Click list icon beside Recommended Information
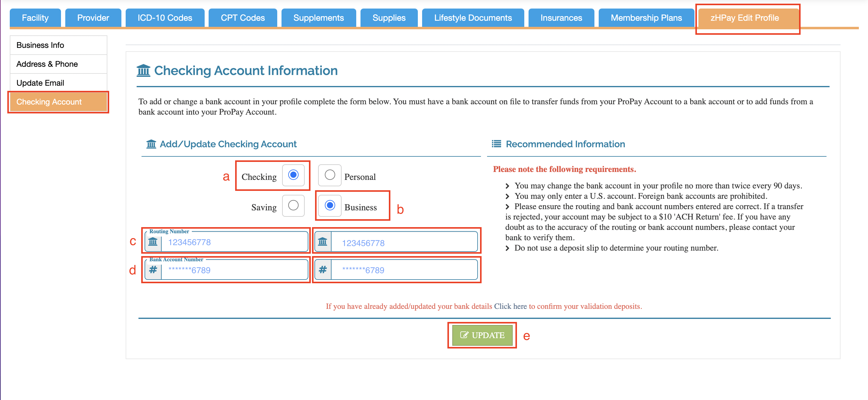 tap(496, 144)
